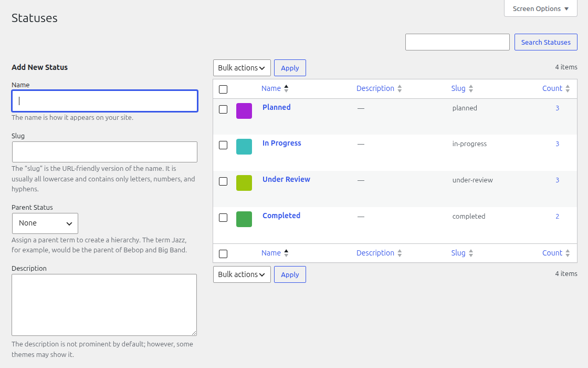Focus the status search input field

pyautogui.click(x=457, y=42)
